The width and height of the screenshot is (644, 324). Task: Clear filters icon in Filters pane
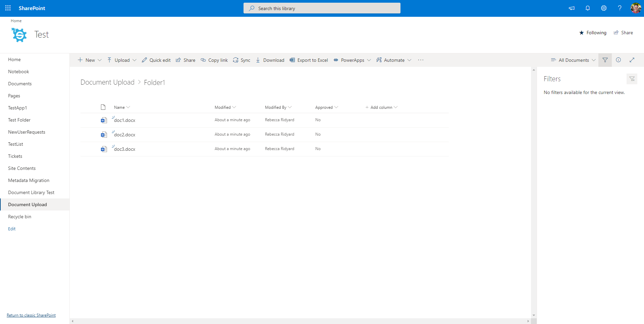[x=632, y=79]
